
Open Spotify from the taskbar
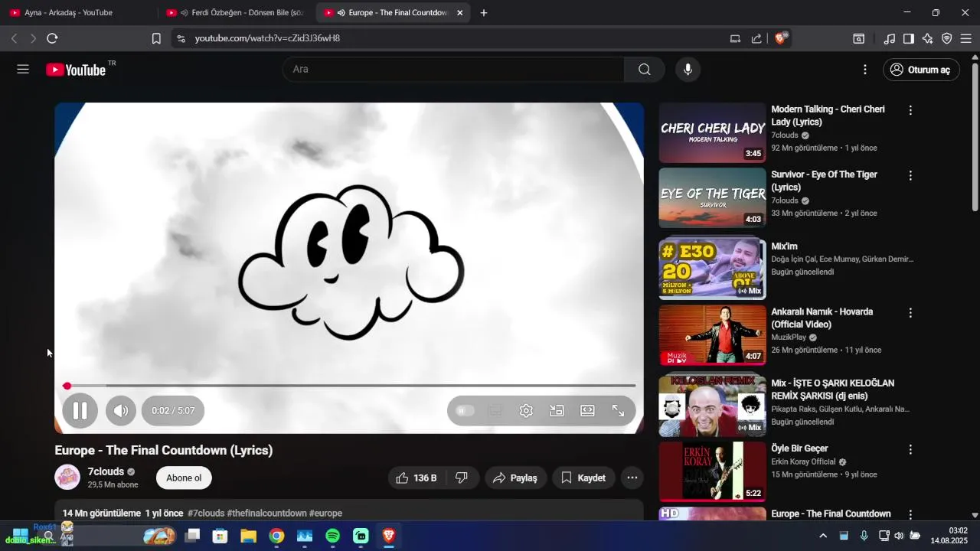[x=333, y=536]
